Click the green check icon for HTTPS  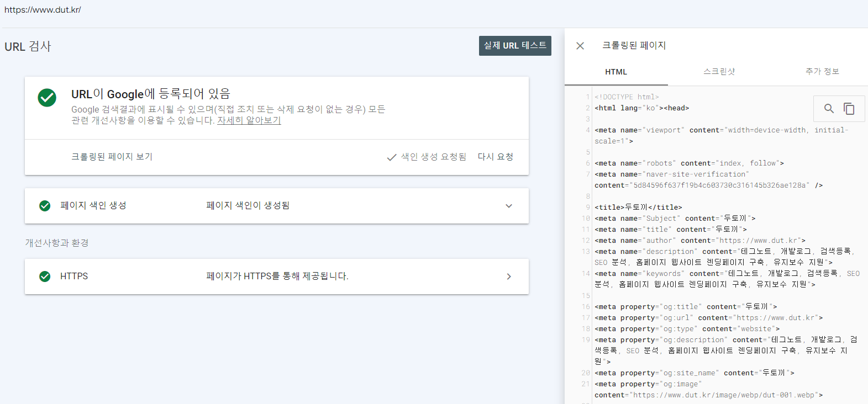[x=45, y=277]
